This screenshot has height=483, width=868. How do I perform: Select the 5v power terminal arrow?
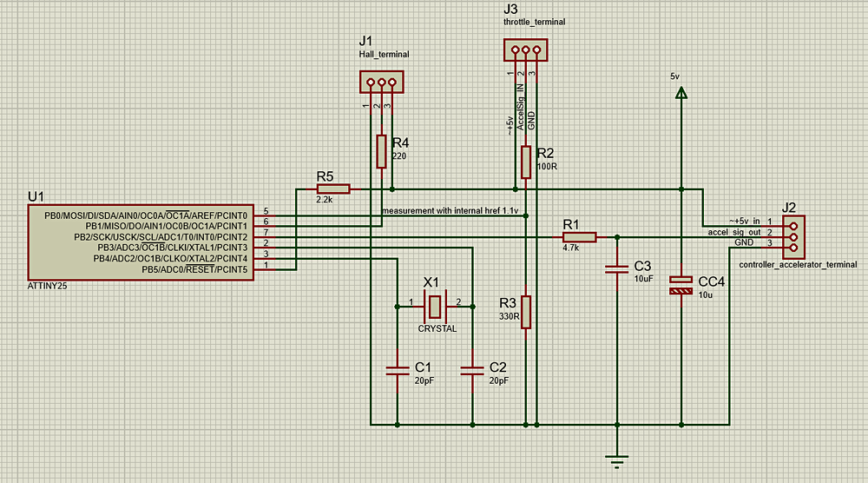coord(681,93)
